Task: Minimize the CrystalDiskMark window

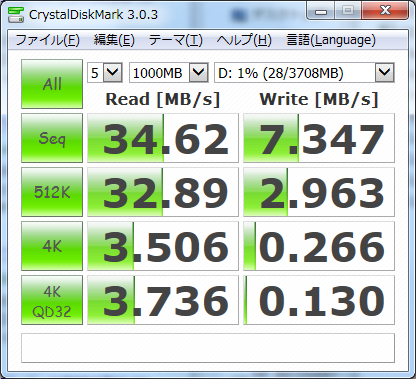Action: tap(321, 11)
